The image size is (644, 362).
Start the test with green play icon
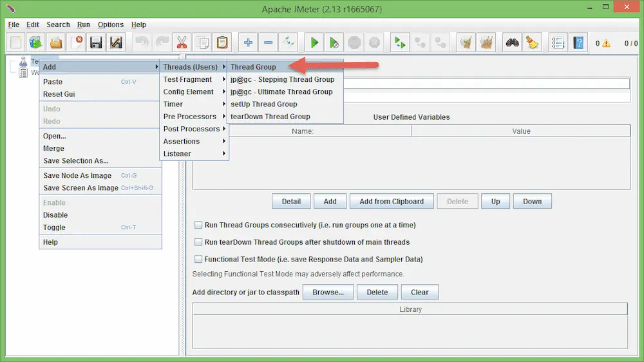314,43
